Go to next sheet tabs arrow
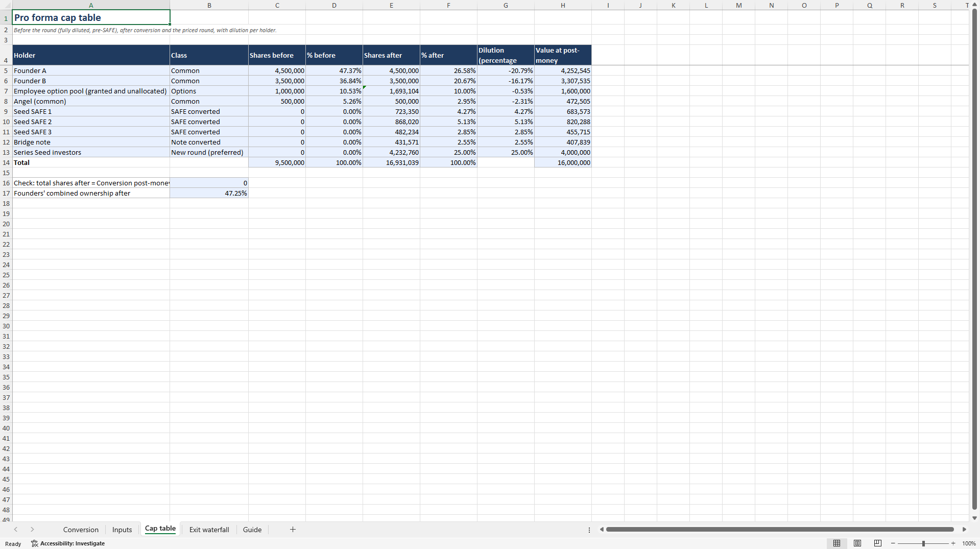This screenshot has width=980, height=549. 32,530
